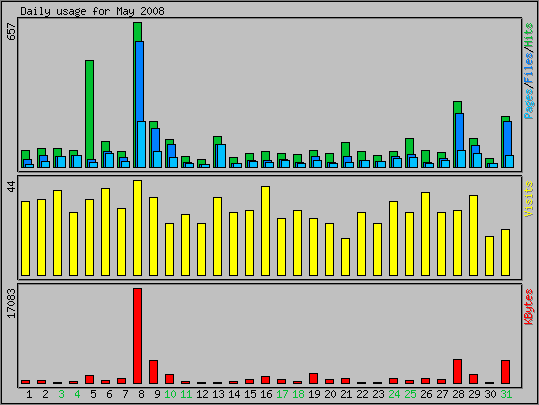Click the red KBytes bar for day 28
The width and height of the screenshot is (539, 405).
pos(457,371)
